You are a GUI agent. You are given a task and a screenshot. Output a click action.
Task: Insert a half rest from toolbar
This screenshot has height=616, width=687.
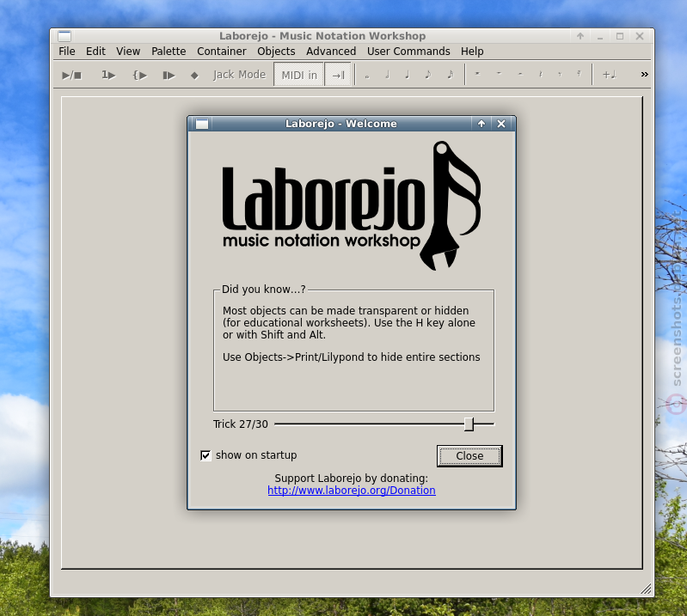point(520,75)
